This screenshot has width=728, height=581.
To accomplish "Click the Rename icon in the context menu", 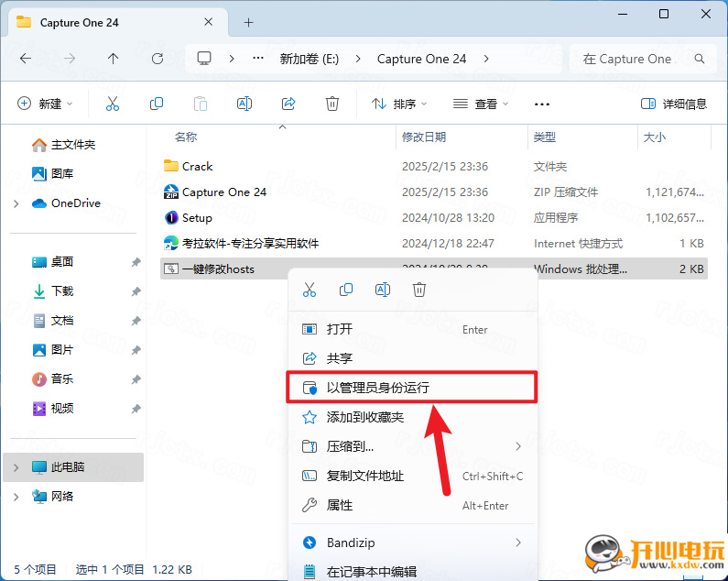I will (x=383, y=290).
